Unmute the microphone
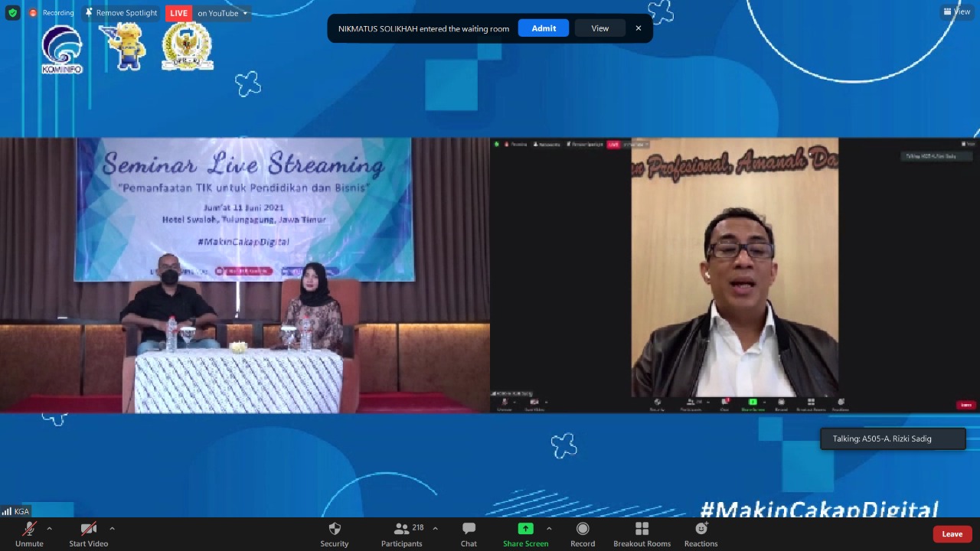Image resolution: width=980 pixels, height=551 pixels. coord(29,534)
